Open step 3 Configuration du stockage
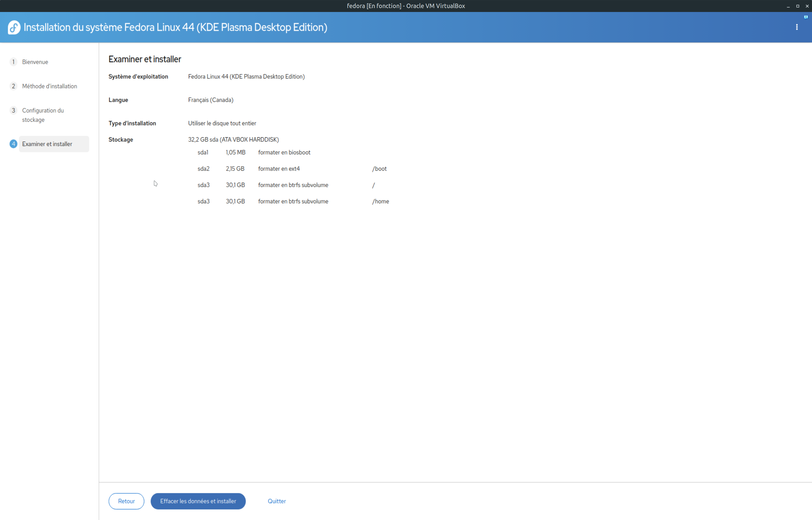 tap(43, 115)
